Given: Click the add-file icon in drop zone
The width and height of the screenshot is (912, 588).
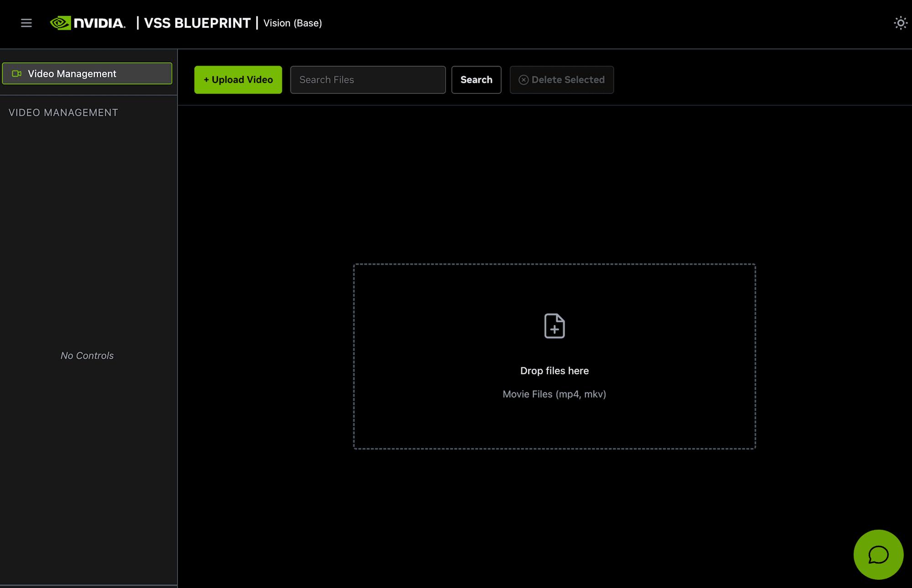Looking at the screenshot, I should (x=554, y=326).
